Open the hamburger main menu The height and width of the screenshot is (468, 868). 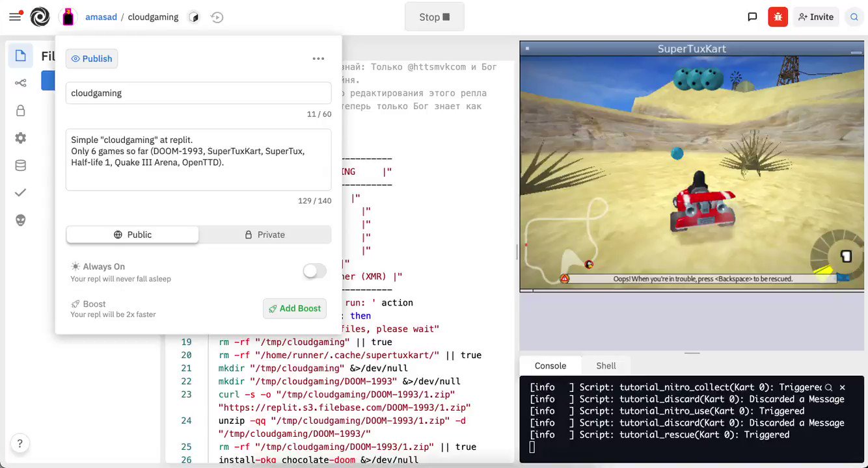(x=15, y=17)
